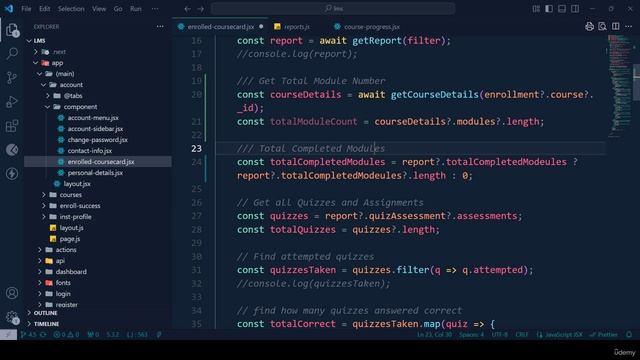Click Ln 23 cursor position status

[434, 335]
